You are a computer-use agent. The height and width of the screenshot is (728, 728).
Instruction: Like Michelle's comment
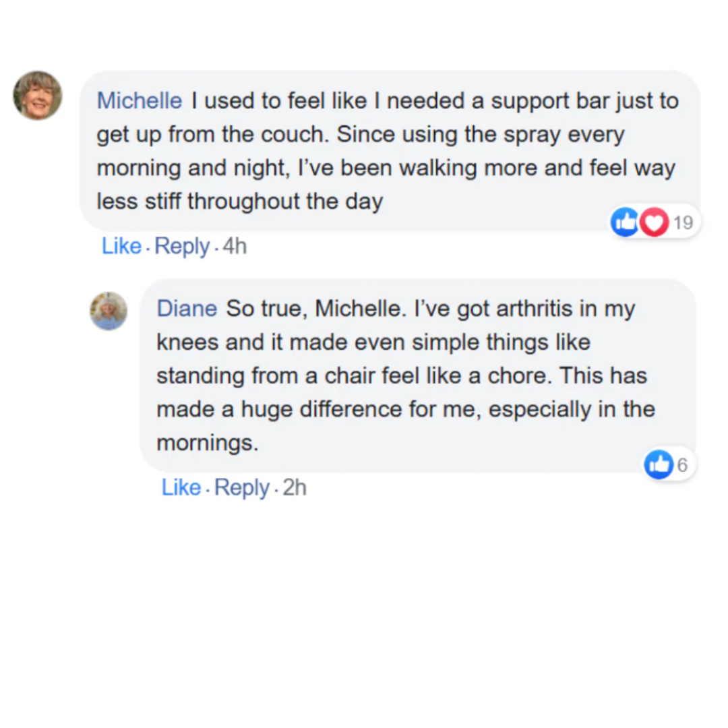point(121,247)
